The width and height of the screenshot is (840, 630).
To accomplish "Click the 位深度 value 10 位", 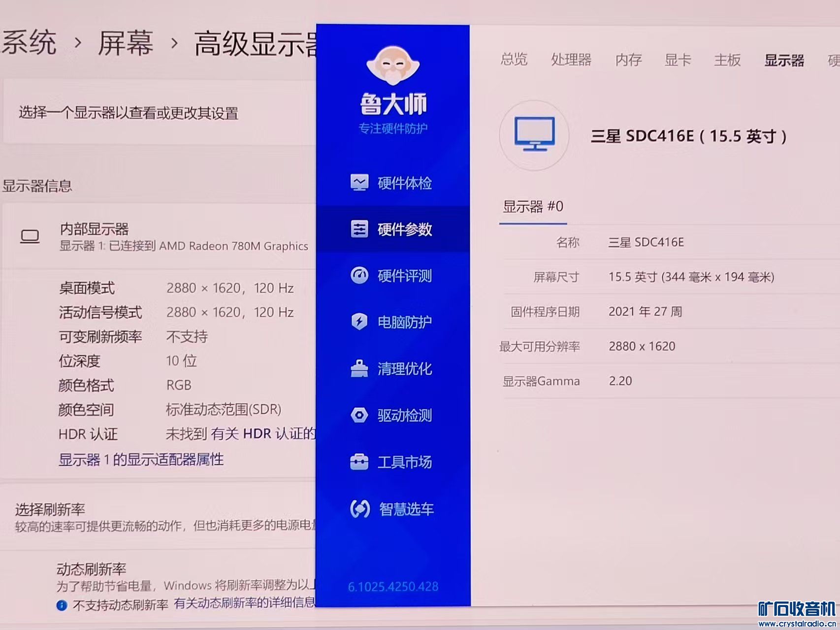I will pos(182,361).
